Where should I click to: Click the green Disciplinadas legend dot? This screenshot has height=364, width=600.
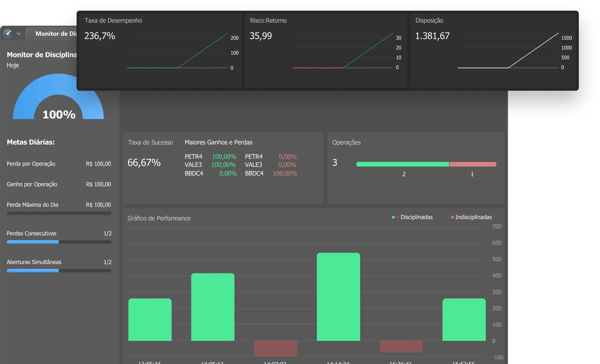(393, 217)
